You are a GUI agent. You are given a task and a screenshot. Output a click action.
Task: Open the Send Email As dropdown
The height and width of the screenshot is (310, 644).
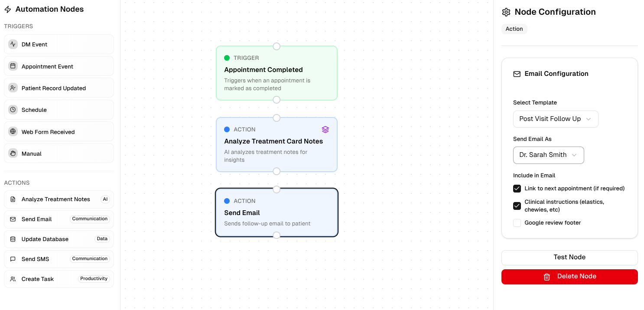coord(548,155)
